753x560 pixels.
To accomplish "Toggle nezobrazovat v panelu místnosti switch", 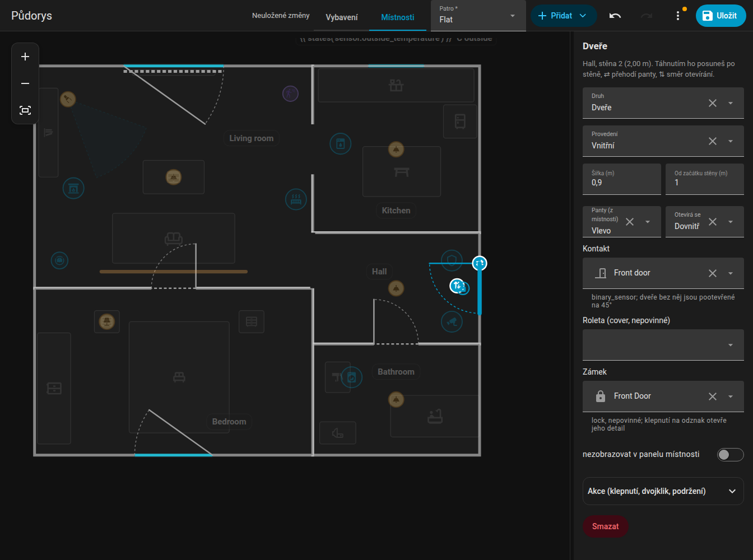I will coord(730,455).
